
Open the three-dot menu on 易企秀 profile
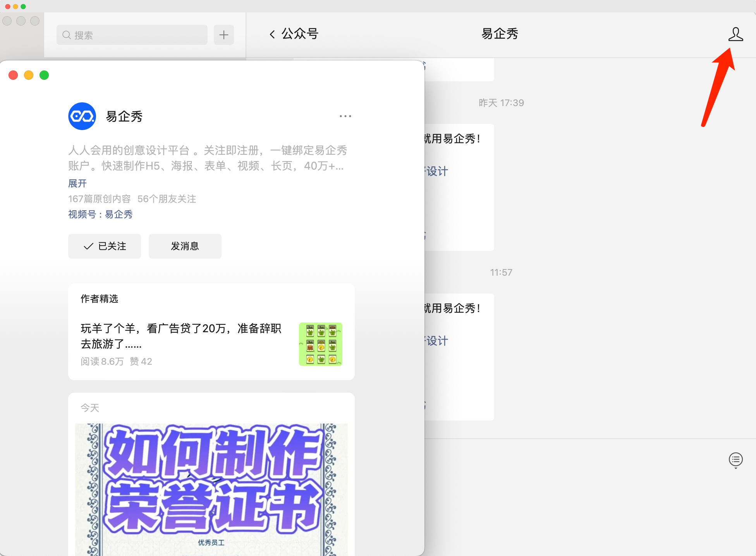[x=345, y=116]
